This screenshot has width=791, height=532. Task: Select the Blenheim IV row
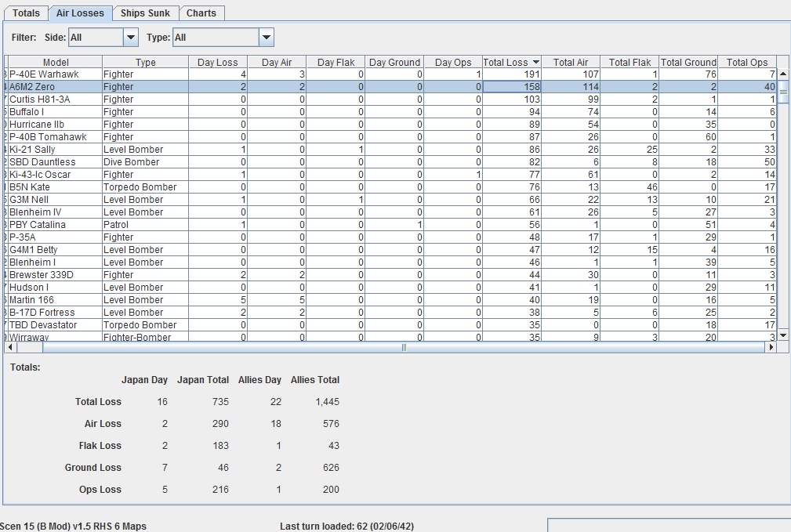390,212
